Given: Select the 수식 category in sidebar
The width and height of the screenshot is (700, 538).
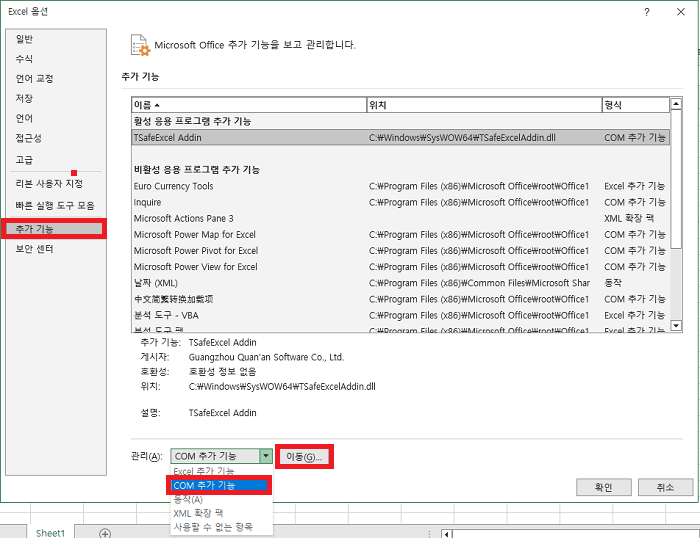Looking at the screenshot, I should click(x=25, y=59).
